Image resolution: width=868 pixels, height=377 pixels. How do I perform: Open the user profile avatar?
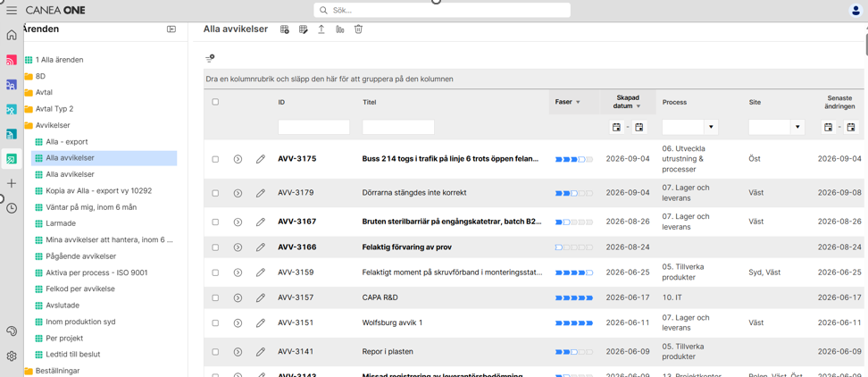[855, 10]
